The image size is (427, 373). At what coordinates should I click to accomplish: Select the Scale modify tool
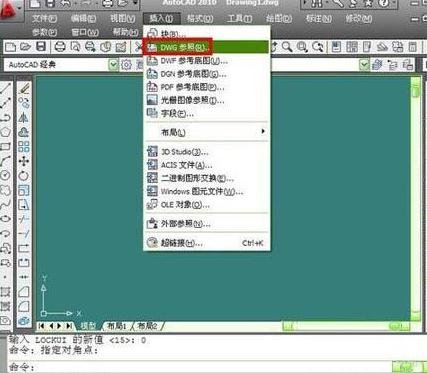[x=24, y=190]
